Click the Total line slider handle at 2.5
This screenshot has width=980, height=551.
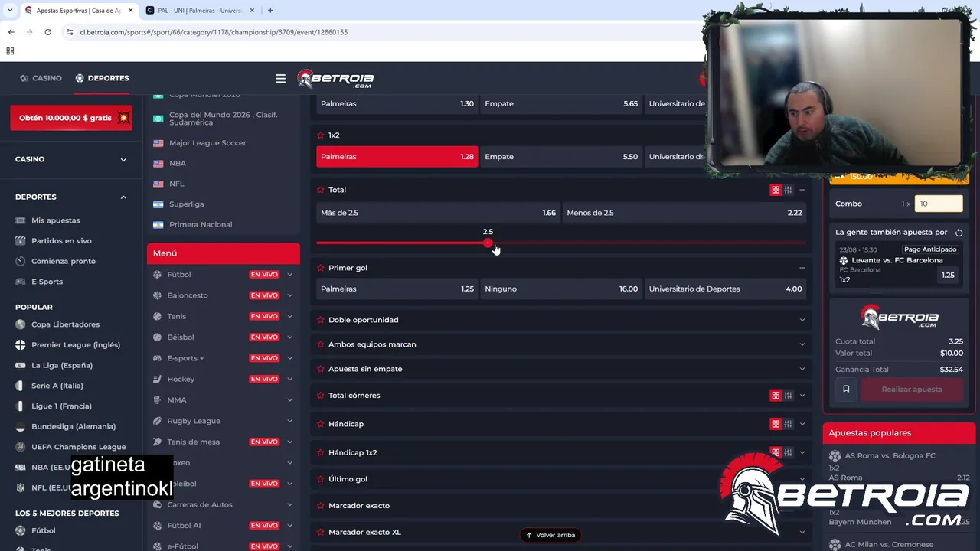[x=488, y=243]
